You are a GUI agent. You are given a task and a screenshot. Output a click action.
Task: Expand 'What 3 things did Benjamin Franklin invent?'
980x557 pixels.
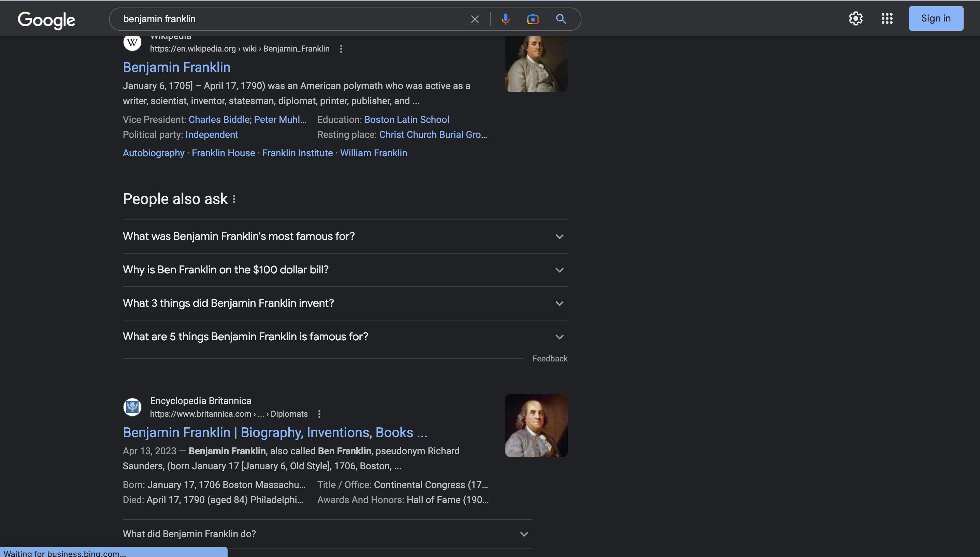(x=559, y=303)
